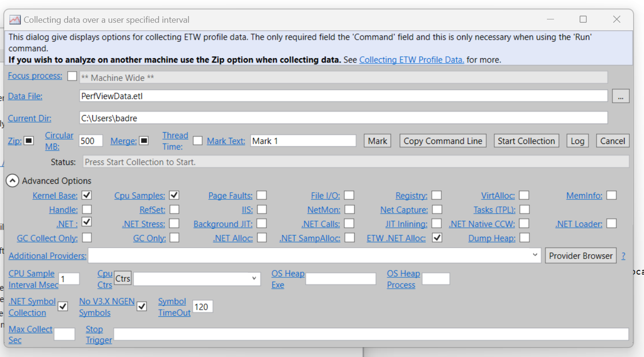Click the Circular MB value field

click(x=91, y=141)
